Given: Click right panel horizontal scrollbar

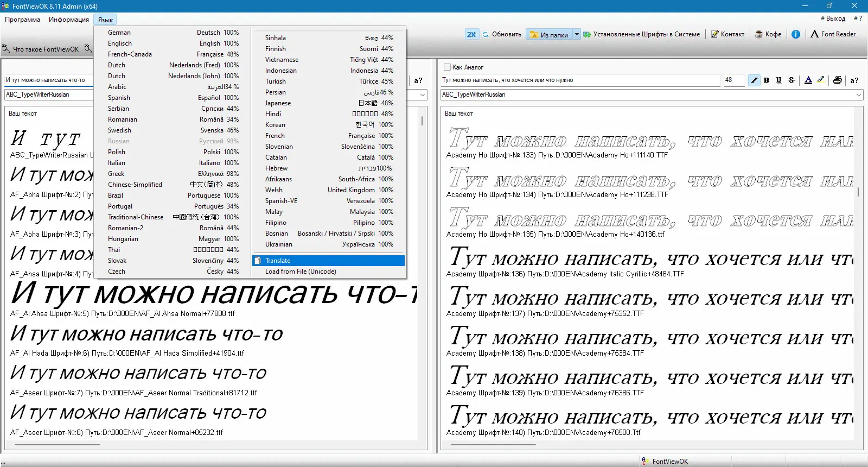Looking at the screenshot, I should (x=492, y=445).
